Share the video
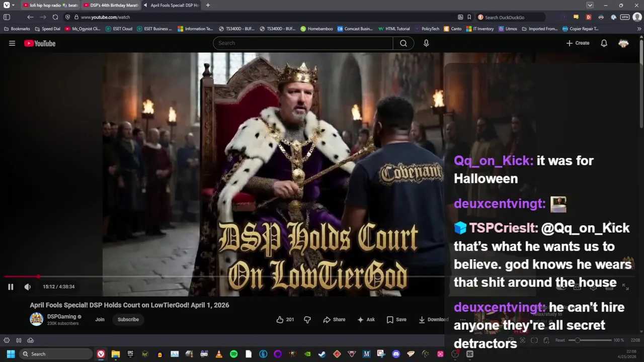Viewport: 644px width, 362px height. (x=334, y=319)
